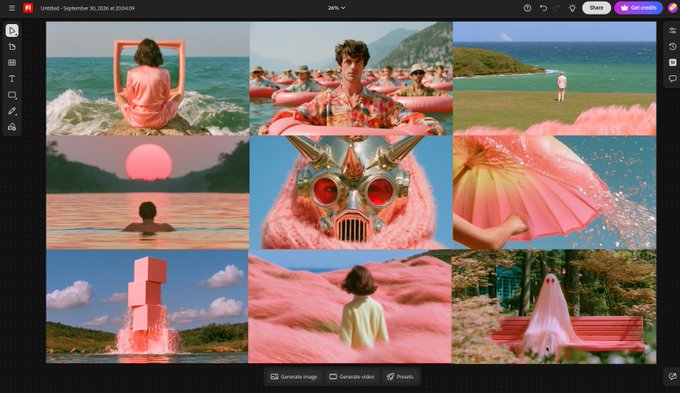Viewport: 680px width, 393px height.
Task: Click the Undo arrow
Action: [543, 8]
